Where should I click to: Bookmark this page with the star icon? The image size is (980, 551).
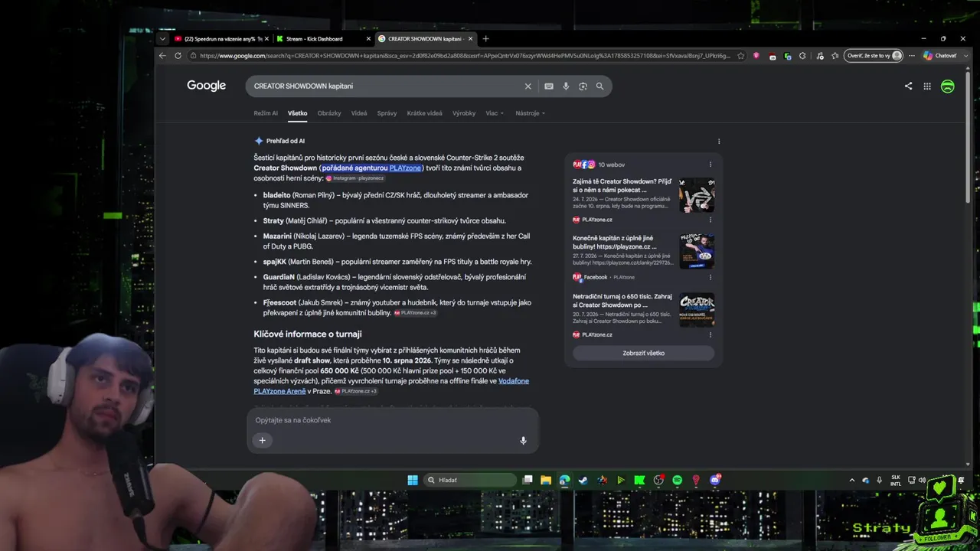pyautogui.click(x=740, y=56)
